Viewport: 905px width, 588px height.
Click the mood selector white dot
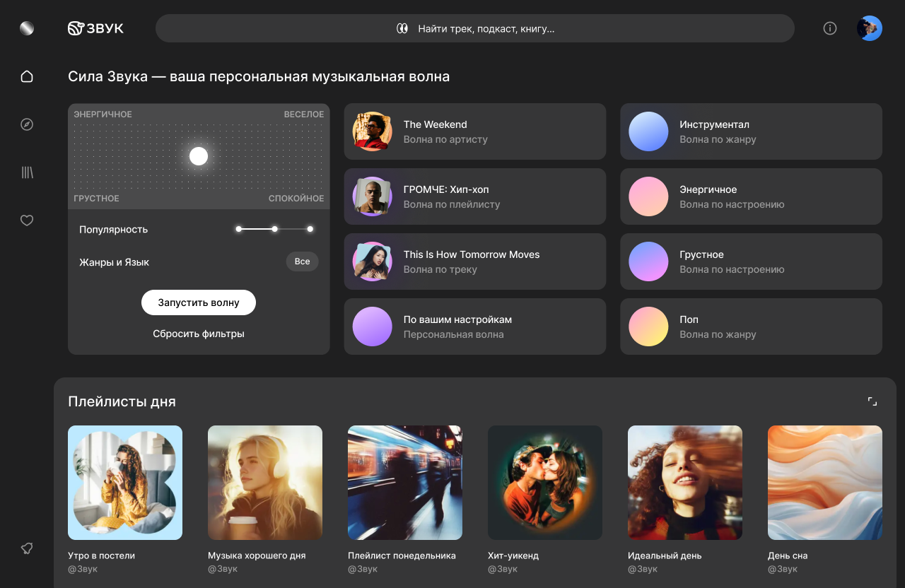tap(199, 156)
